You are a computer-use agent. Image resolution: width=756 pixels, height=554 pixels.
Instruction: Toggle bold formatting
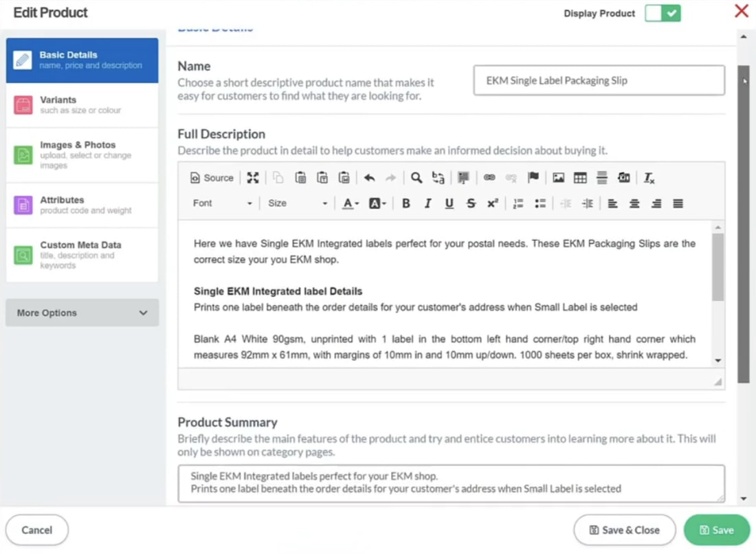click(x=406, y=203)
